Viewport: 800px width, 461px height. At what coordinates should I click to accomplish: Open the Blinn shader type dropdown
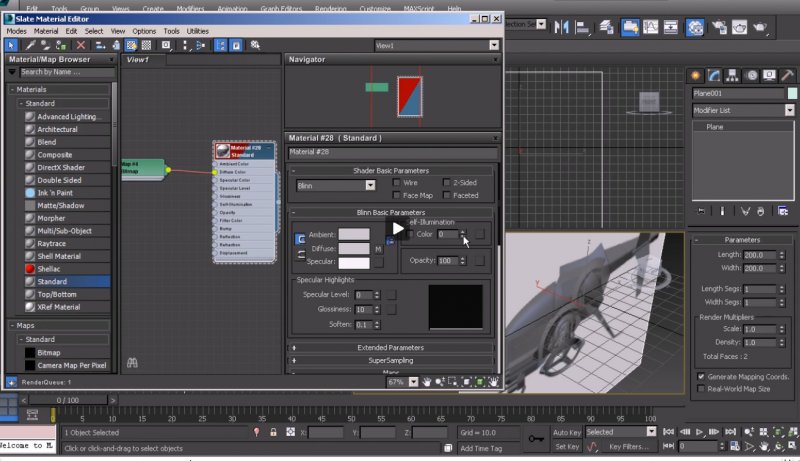click(x=336, y=186)
